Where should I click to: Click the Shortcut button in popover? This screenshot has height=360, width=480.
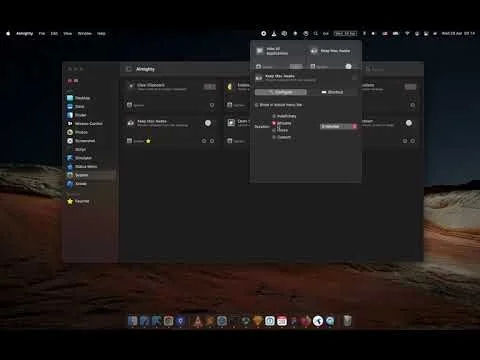coord(332,92)
